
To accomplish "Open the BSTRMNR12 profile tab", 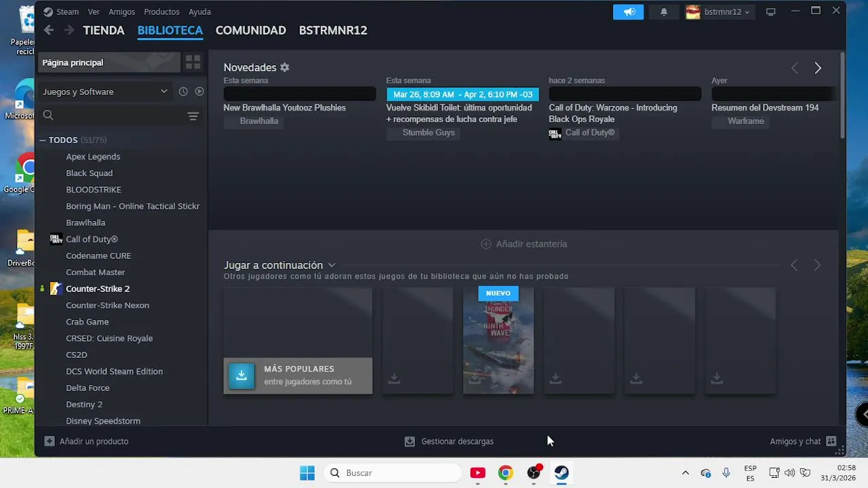I will [333, 30].
